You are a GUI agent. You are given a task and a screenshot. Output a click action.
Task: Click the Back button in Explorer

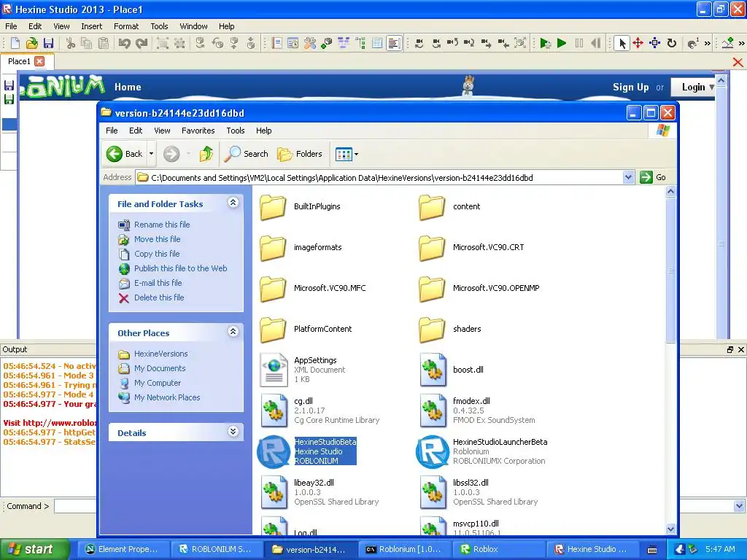(x=124, y=154)
